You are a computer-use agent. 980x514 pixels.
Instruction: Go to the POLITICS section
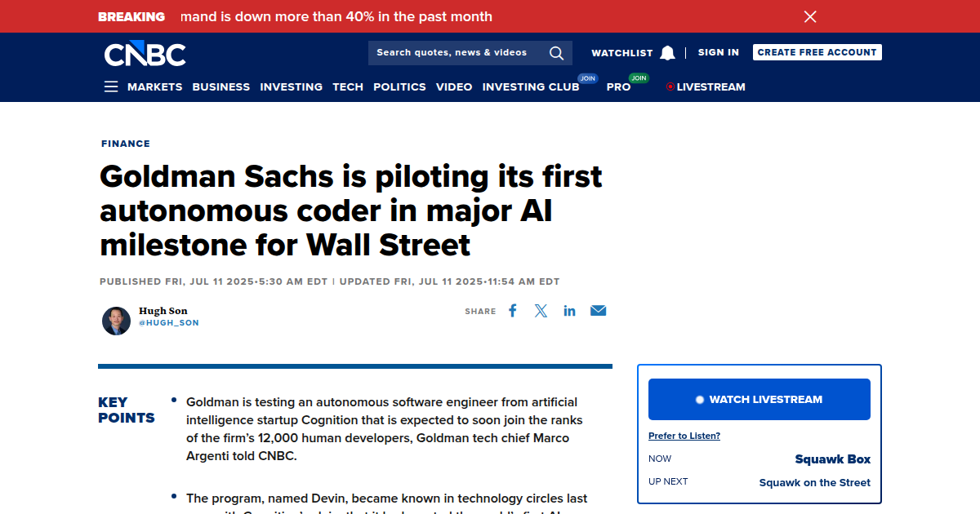point(399,86)
